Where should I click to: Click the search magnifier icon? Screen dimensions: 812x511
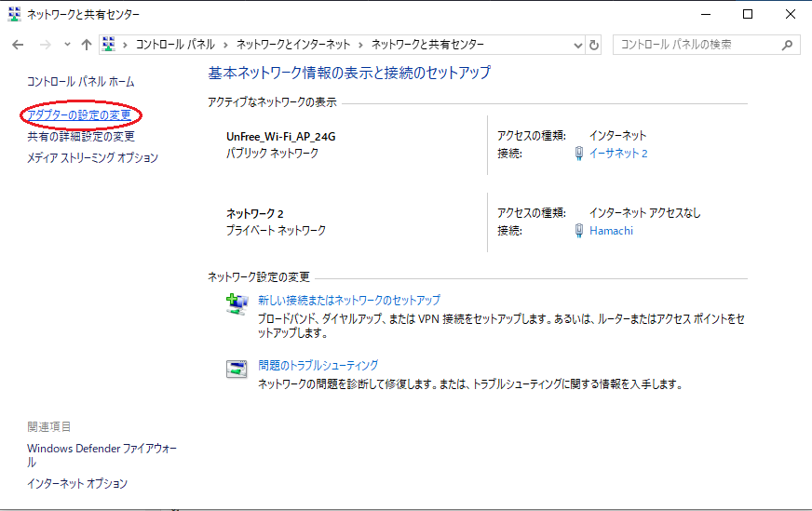pyautogui.click(x=787, y=45)
